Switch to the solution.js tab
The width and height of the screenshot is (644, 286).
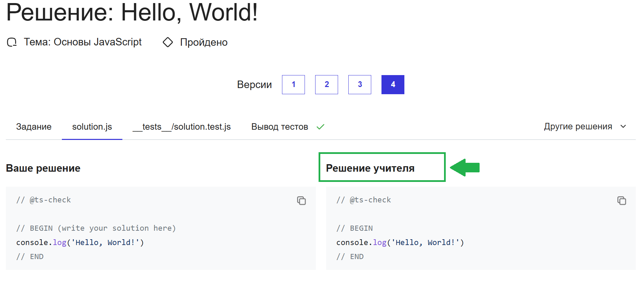pyautogui.click(x=92, y=127)
